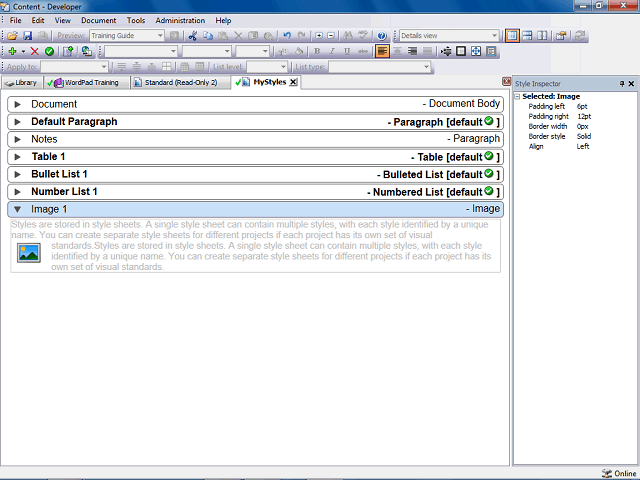Click the new style sheet icon with green plus

68,51
